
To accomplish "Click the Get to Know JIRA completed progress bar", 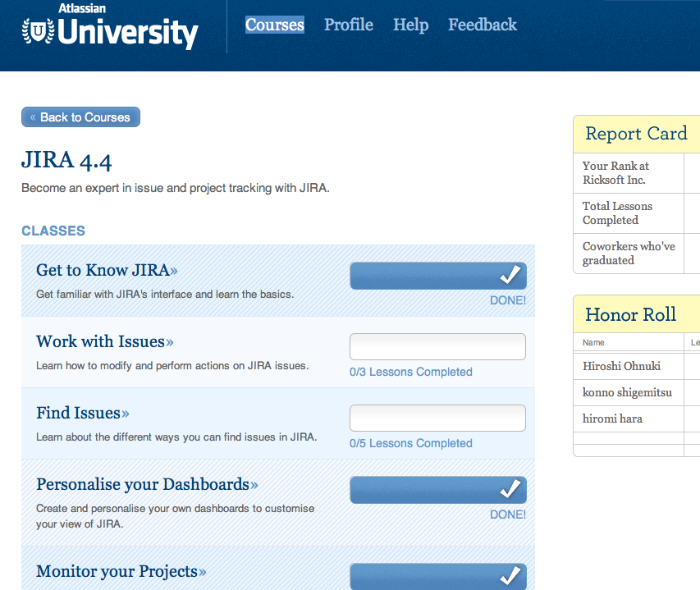I will 438,276.
